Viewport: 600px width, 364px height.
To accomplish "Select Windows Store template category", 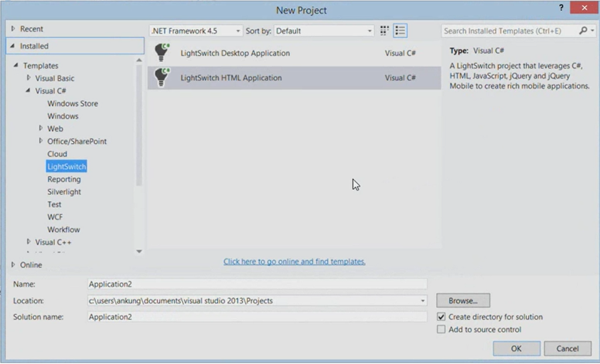I will [73, 103].
